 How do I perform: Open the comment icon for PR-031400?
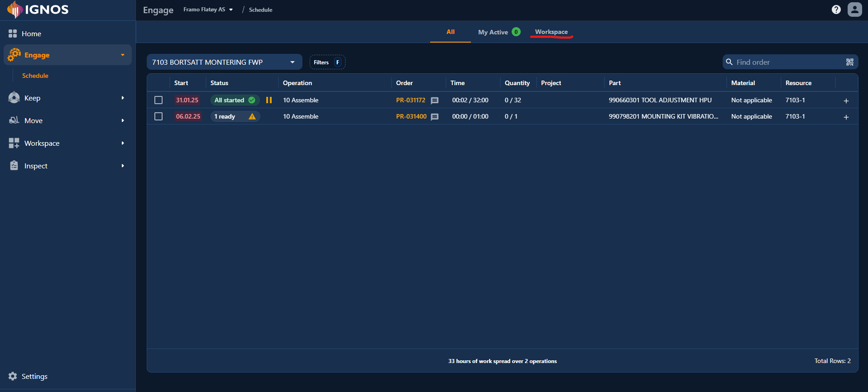tap(435, 117)
